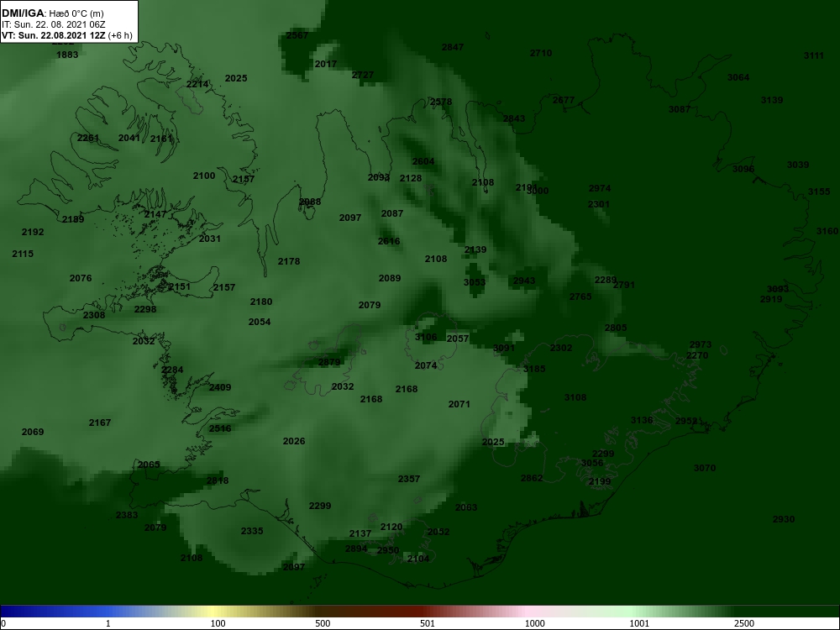Select the 2214 value label
Screen dimensions: 840x630
click(197, 84)
